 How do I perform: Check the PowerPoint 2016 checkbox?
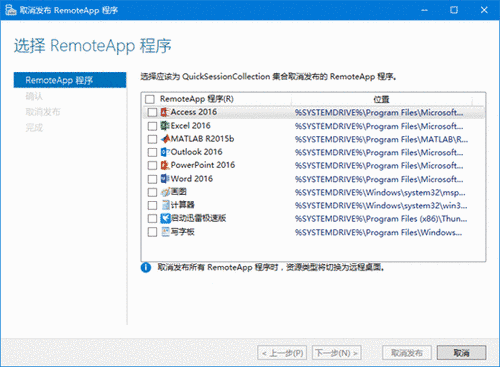(x=152, y=165)
